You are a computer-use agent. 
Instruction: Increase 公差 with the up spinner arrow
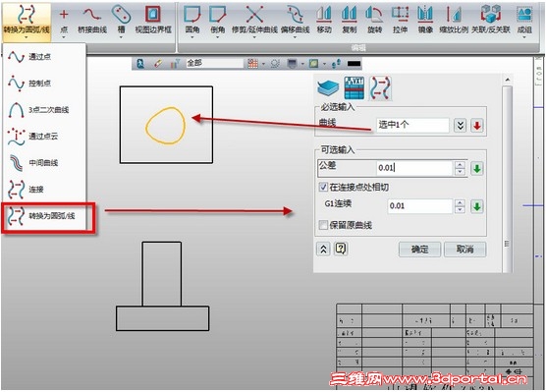pos(460,165)
